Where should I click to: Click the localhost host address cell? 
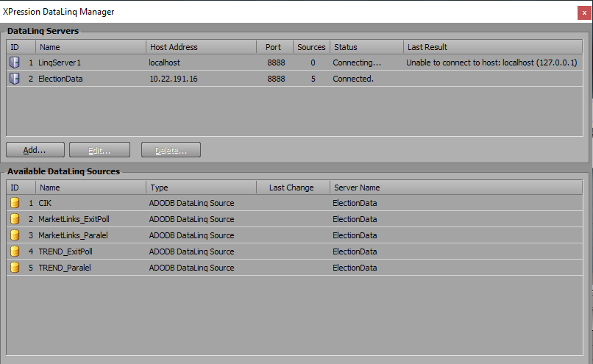[x=165, y=63]
